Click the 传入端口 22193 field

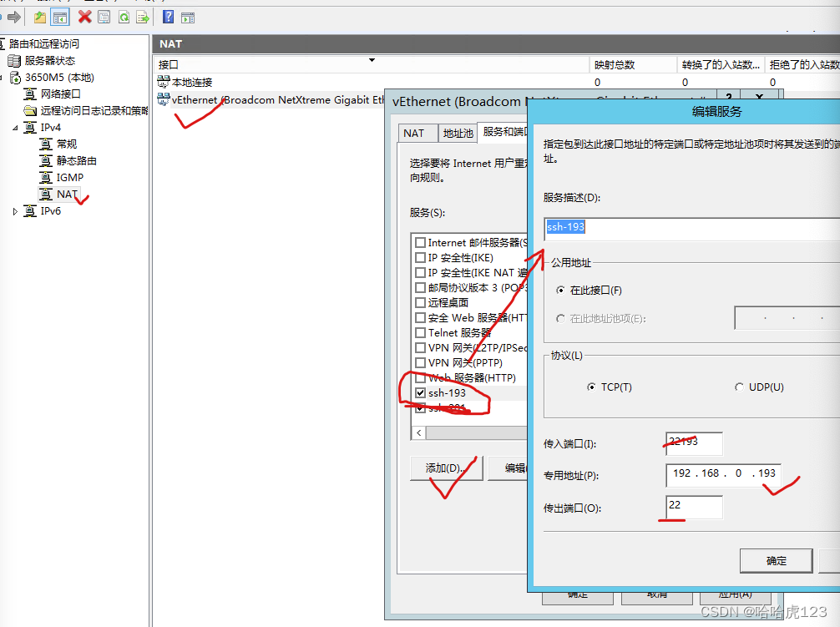tap(694, 443)
